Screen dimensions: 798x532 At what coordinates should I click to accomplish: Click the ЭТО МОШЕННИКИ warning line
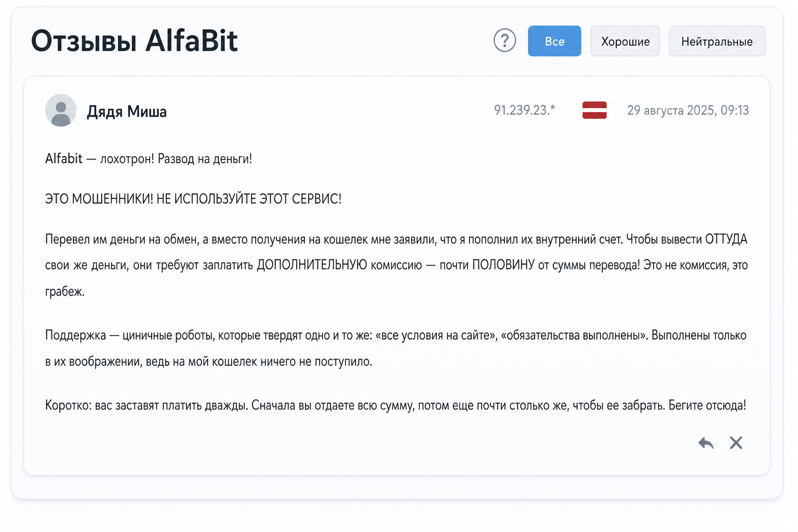[193, 199]
